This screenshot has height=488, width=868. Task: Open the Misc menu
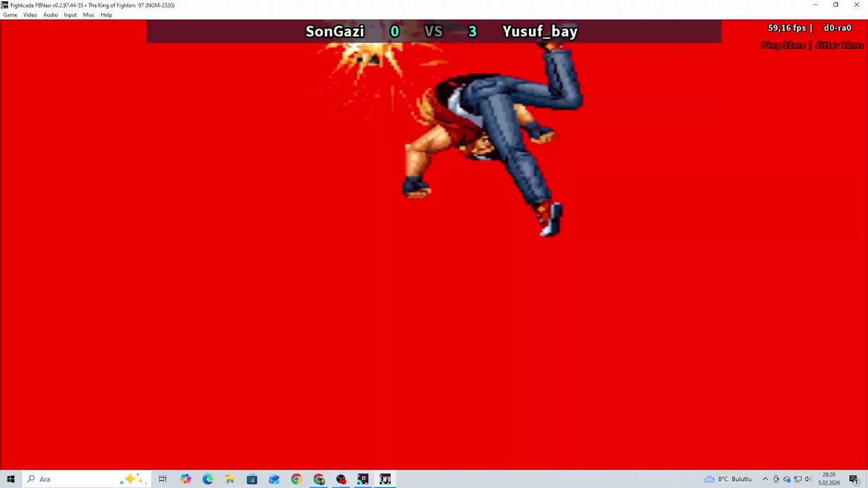tap(89, 15)
